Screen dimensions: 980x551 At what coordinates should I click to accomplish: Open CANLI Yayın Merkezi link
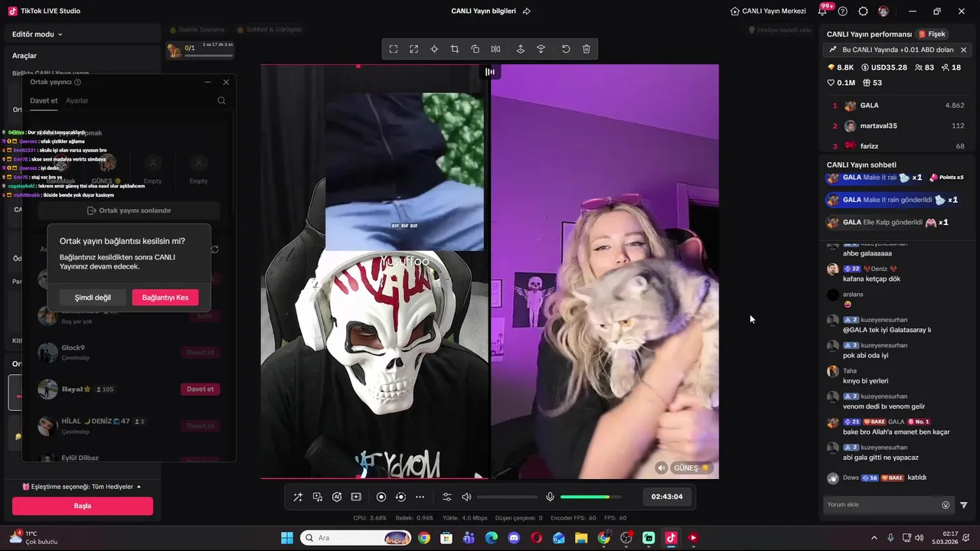click(x=768, y=11)
